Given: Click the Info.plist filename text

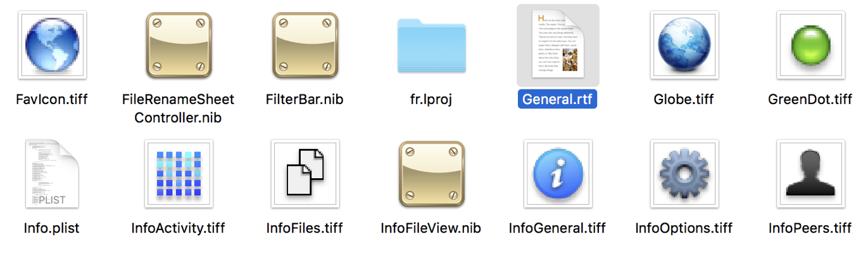Looking at the screenshot, I should click(x=51, y=228).
